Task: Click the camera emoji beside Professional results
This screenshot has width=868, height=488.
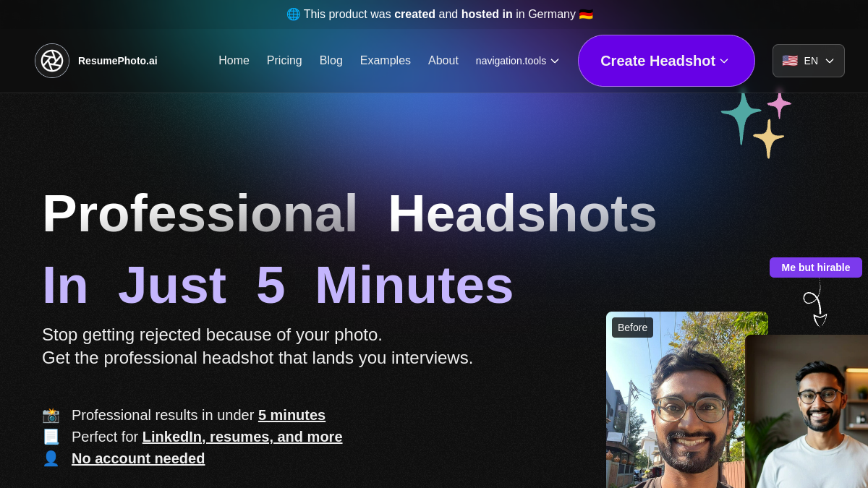Action: [51, 415]
